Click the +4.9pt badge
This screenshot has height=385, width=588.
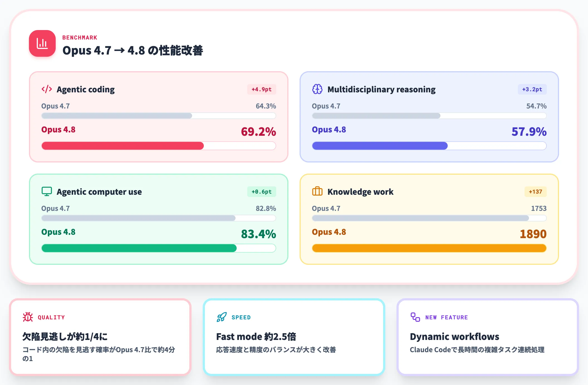(262, 89)
